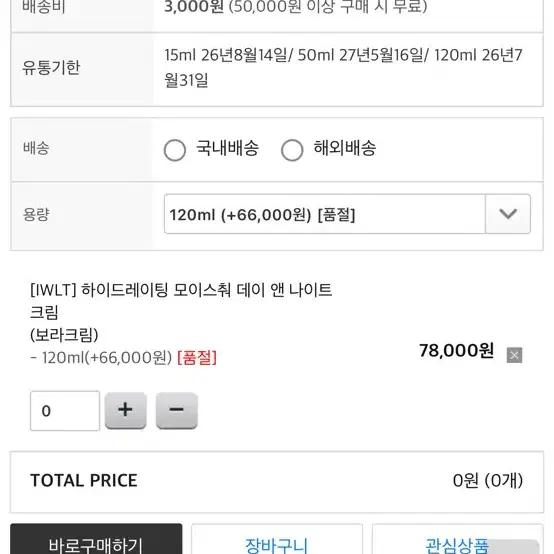This screenshot has width=554, height=554.
Task: Save item with 관심상품 wishlist button
Action: (x=458, y=539)
